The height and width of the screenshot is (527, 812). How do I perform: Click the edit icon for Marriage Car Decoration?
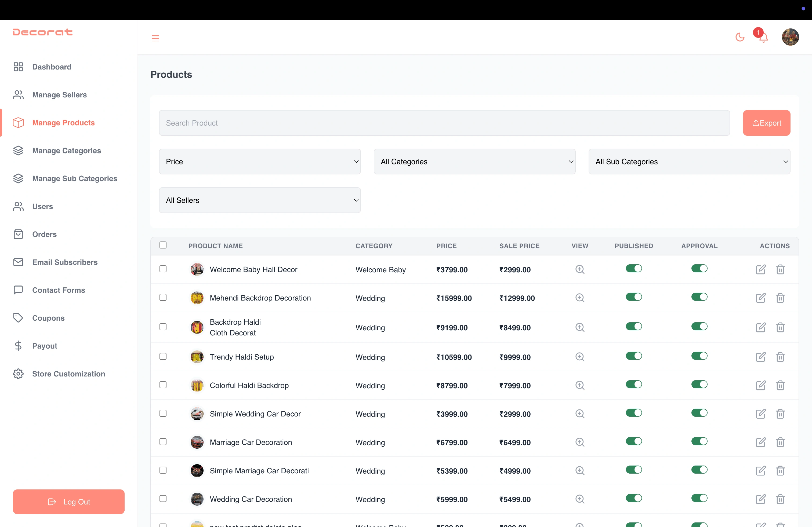tap(760, 442)
